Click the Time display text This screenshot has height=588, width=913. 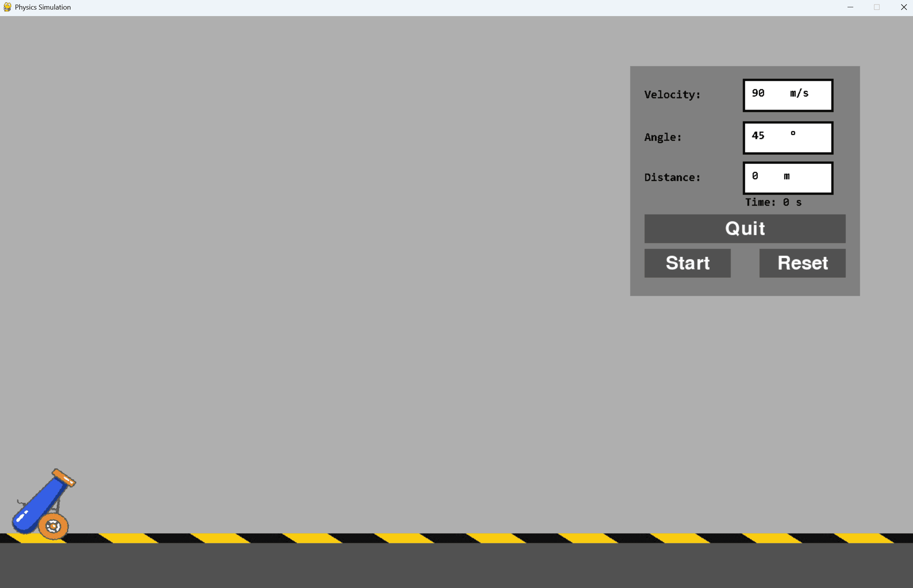point(773,202)
